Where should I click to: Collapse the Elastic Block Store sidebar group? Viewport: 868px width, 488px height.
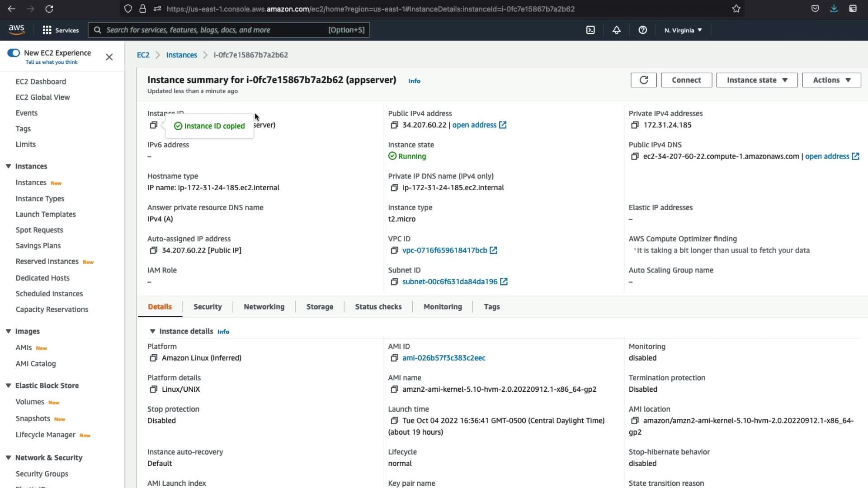pos(8,385)
